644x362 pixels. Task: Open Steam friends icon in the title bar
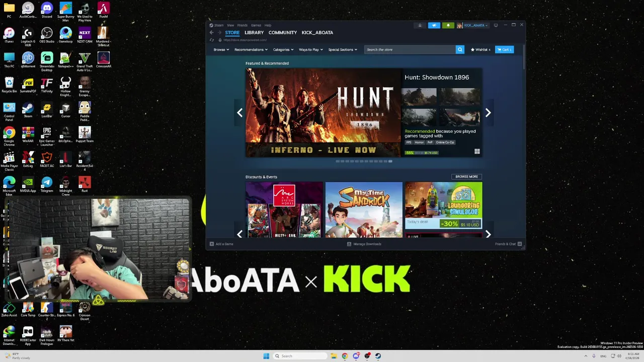click(420, 25)
